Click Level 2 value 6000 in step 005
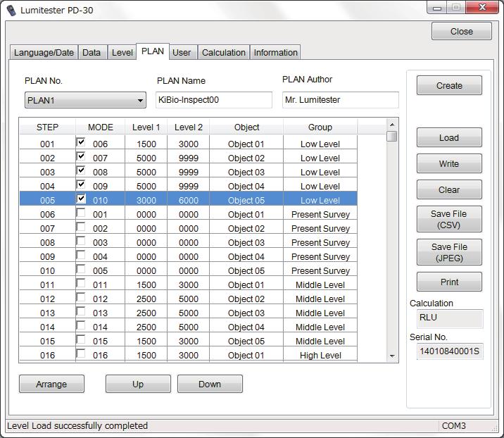Image resolution: width=504 pixels, height=438 pixels. (x=189, y=201)
